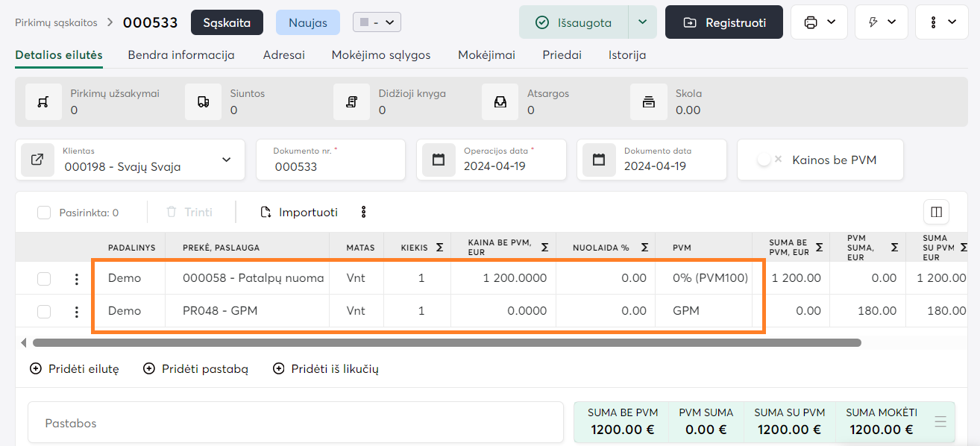Click the Atsargos inventory icon

[x=500, y=102]
